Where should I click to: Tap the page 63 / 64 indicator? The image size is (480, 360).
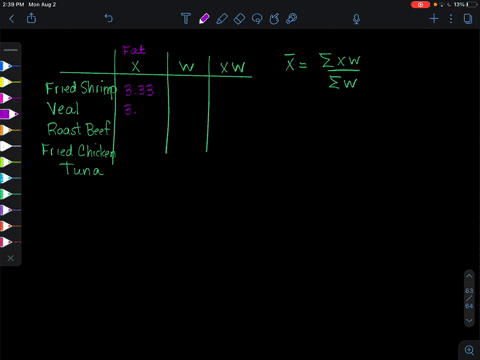[469, 298]
